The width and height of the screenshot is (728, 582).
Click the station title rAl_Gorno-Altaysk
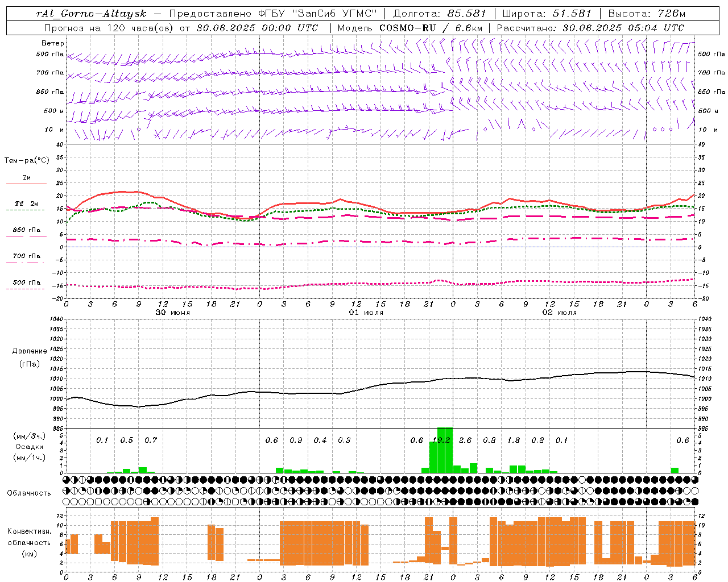[x=92, y=14]
